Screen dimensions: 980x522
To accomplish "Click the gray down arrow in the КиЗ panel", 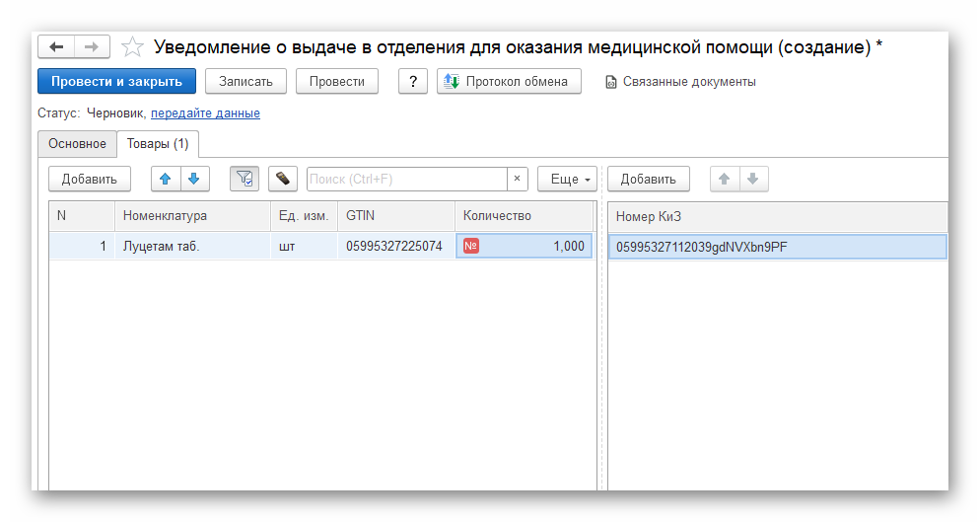I will tap(753, 179).
